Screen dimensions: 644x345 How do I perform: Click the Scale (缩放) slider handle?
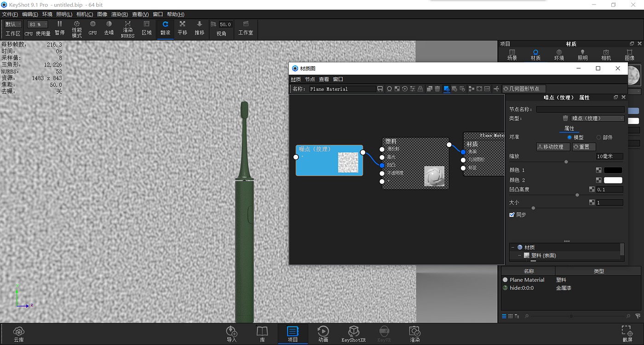pos(566,162)
